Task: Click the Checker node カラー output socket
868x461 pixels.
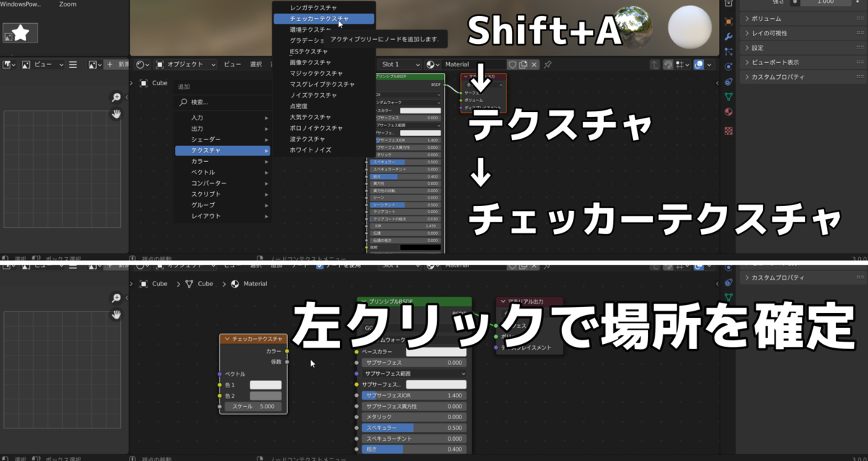Action: (x=287, y=351)
